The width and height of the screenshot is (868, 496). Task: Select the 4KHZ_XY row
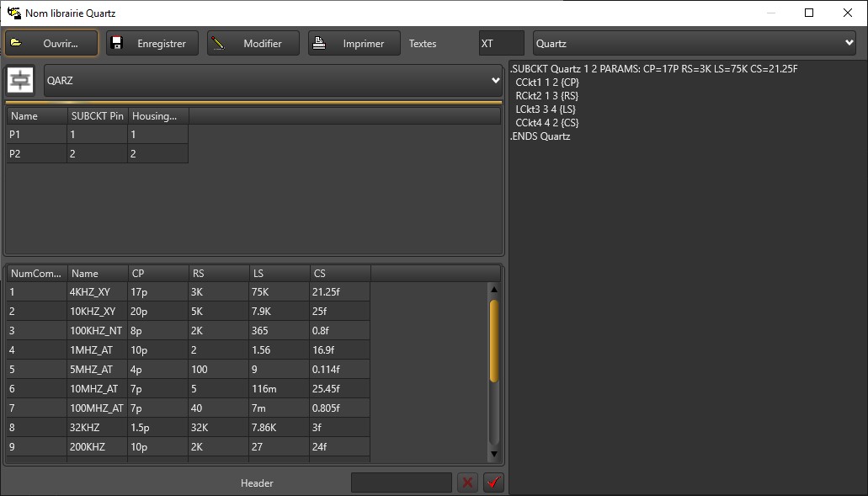(x=97, y=292)
